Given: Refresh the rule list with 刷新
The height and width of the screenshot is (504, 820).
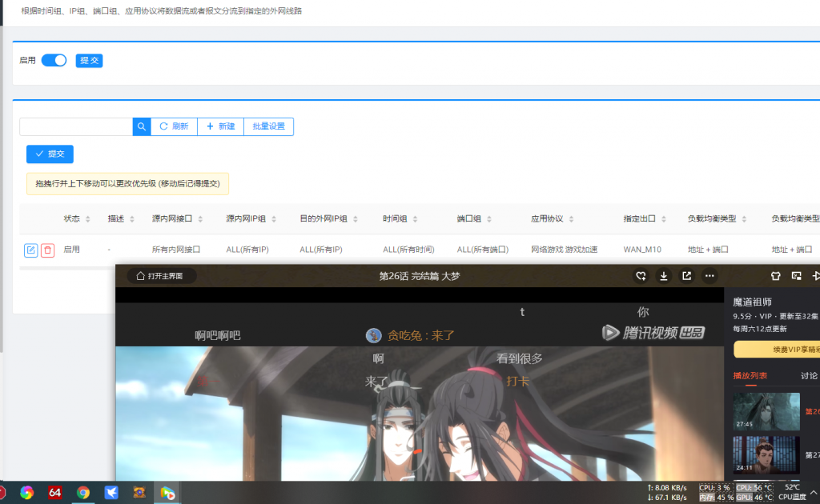Looking at the screenshot, I should pyautogui.click(x=174, y=126).
